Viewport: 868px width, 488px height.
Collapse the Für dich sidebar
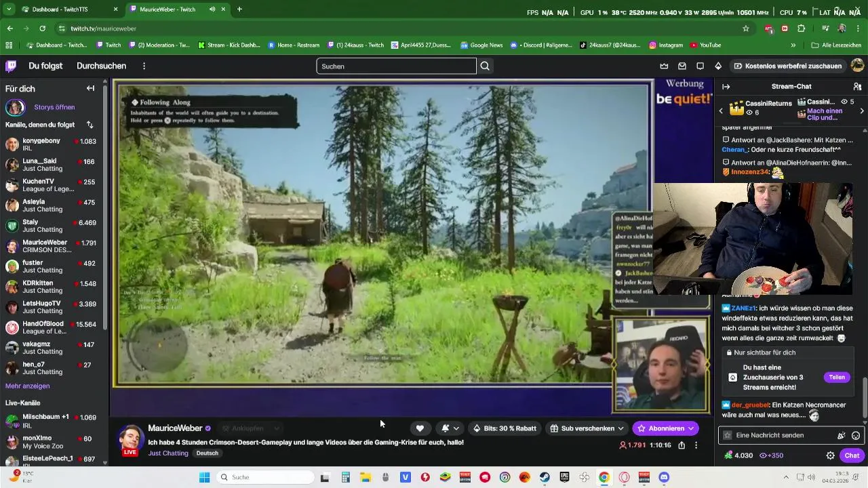coord(90,88)
